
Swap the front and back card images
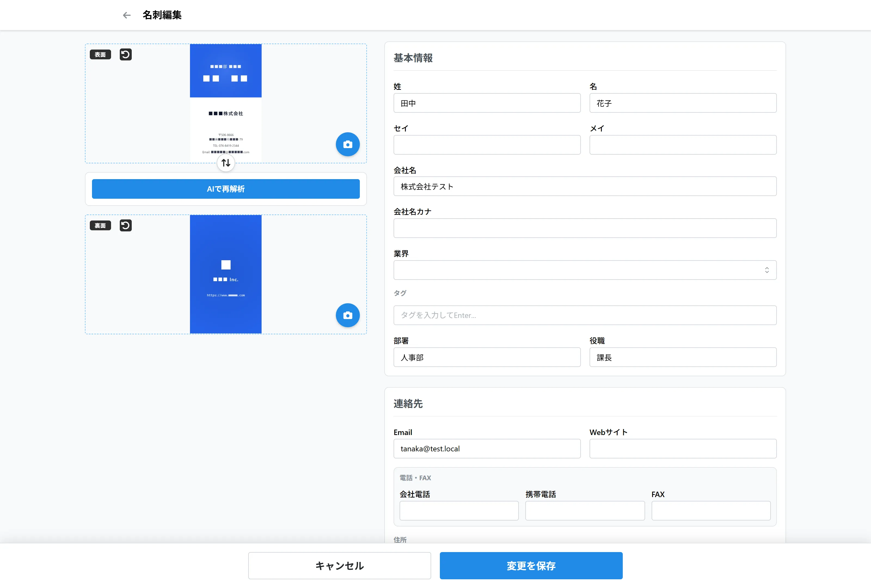tap(226, 163)
